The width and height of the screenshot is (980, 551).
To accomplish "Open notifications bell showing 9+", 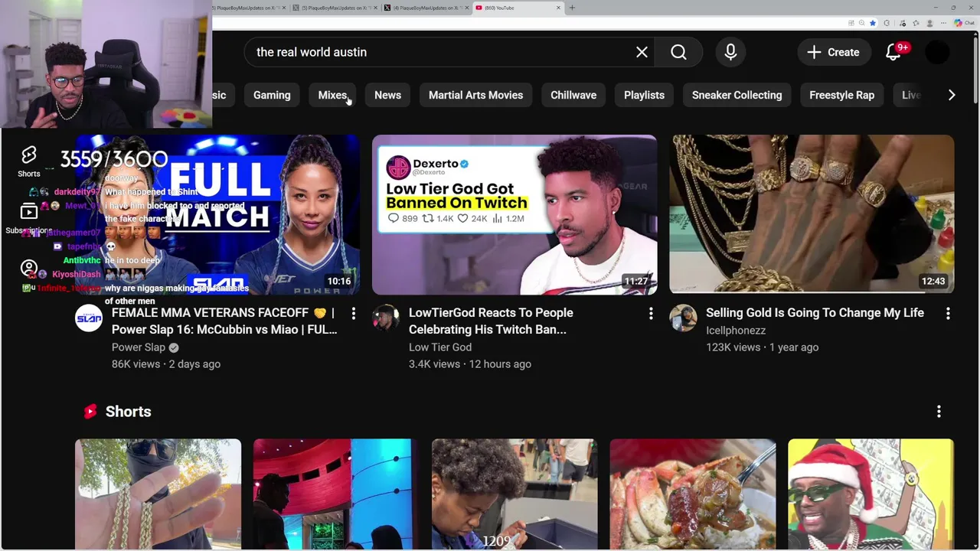I will (x=893, y=52).
